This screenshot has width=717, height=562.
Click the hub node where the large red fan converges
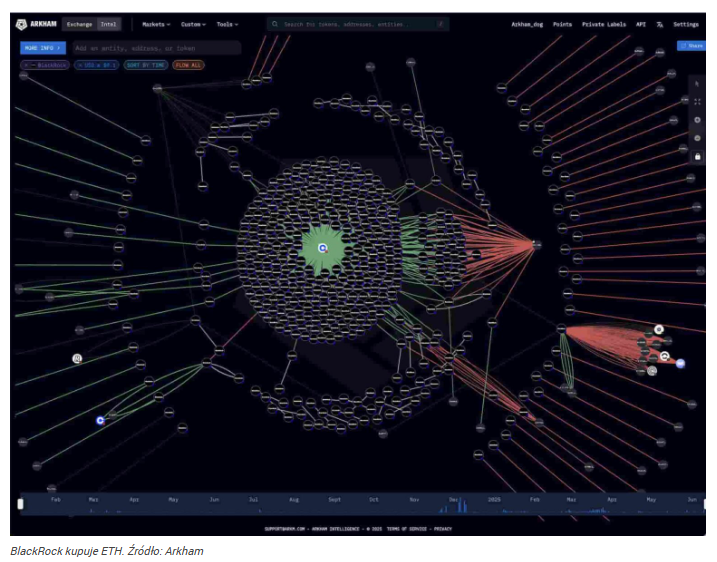point(536,245)
